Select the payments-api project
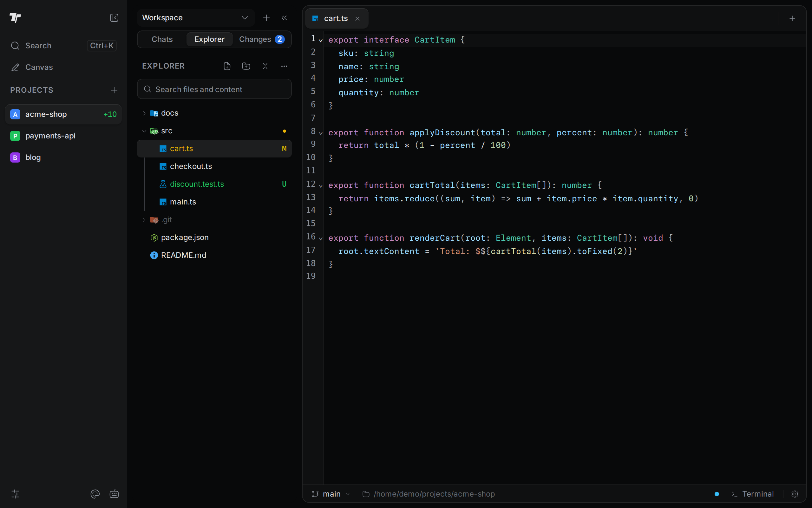 [63, 136]
